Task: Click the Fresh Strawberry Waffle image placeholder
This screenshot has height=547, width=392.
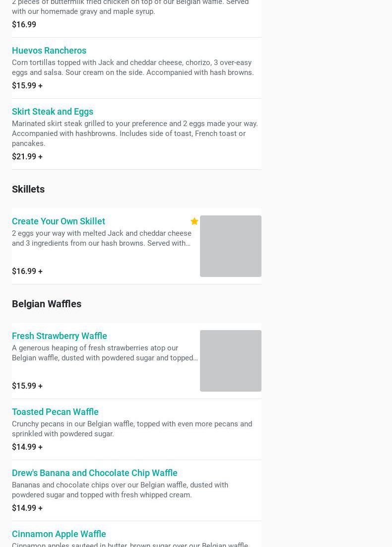Action: pos(230,361)
